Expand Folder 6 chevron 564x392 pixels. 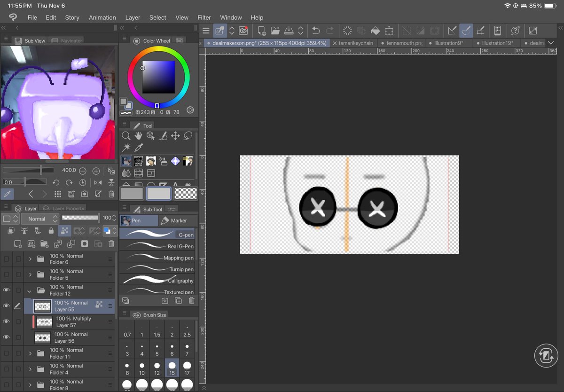(x=30, y=259)
